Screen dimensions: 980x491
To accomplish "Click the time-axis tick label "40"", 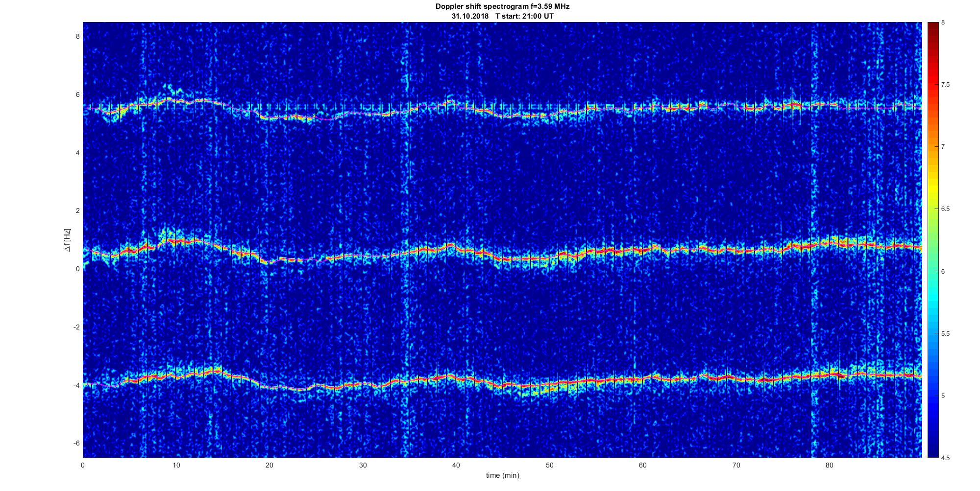I will (x=456, y=465).
